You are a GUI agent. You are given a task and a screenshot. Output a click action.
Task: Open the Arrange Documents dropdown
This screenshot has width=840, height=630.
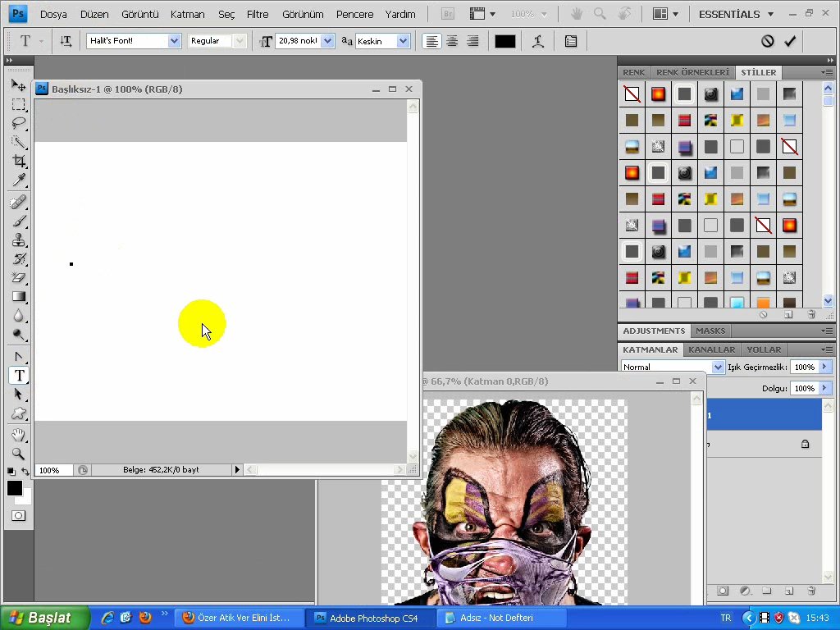(666, 15)
